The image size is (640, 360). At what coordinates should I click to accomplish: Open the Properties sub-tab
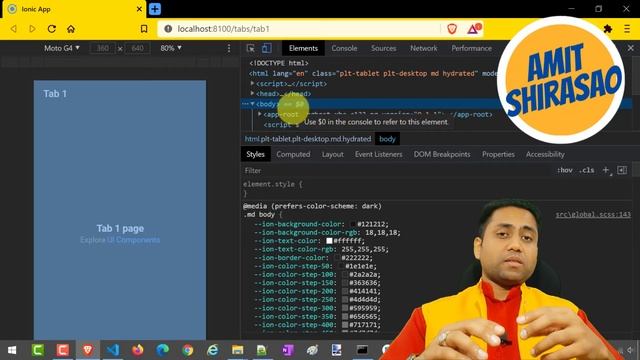498,154
